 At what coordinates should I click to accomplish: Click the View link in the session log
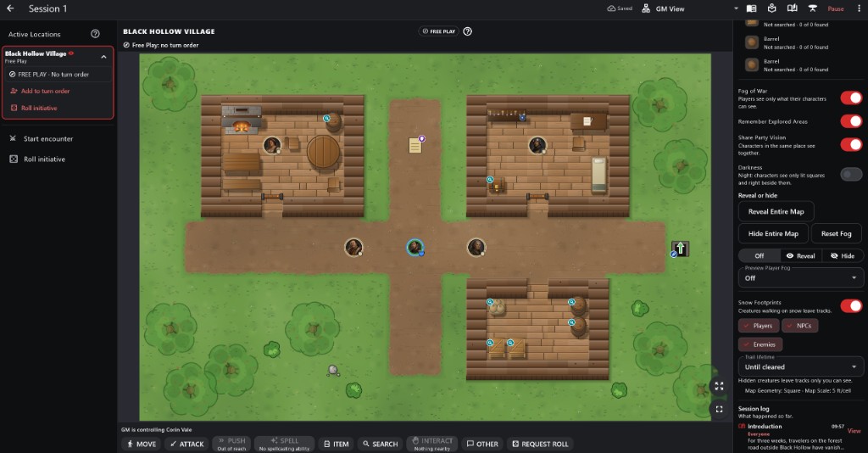[x=854, y=431]
